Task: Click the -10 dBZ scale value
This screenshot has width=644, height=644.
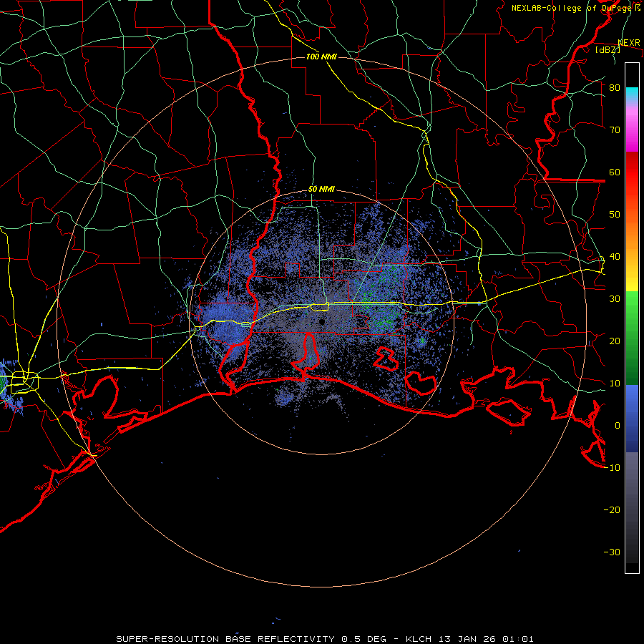Action: (612, 468)
